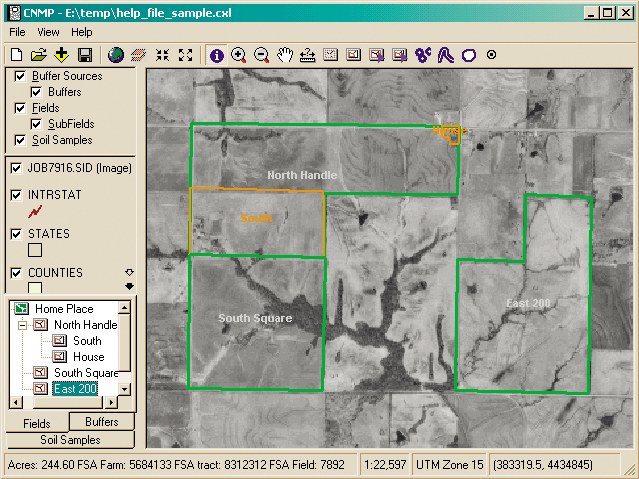Click the second field-with-arrow toolbar icon
The height and width of the screenshot is (479, 639).
click(x=400, y=55)
